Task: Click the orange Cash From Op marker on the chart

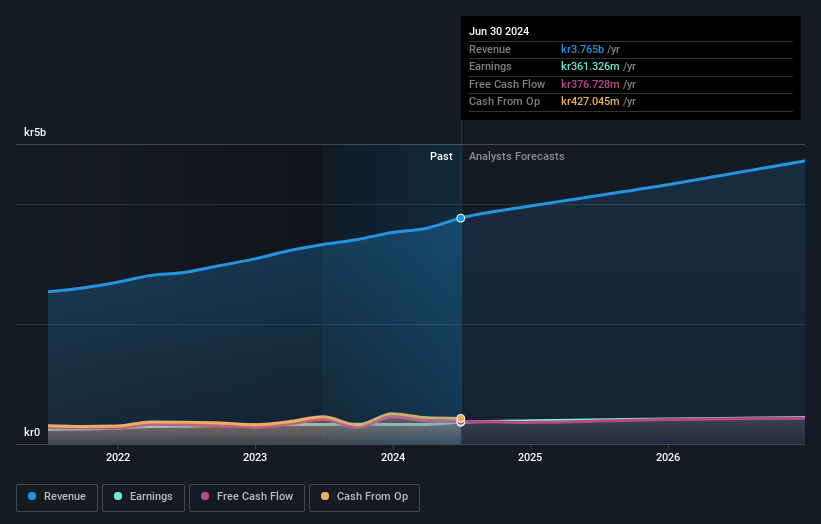Action: 461,418
